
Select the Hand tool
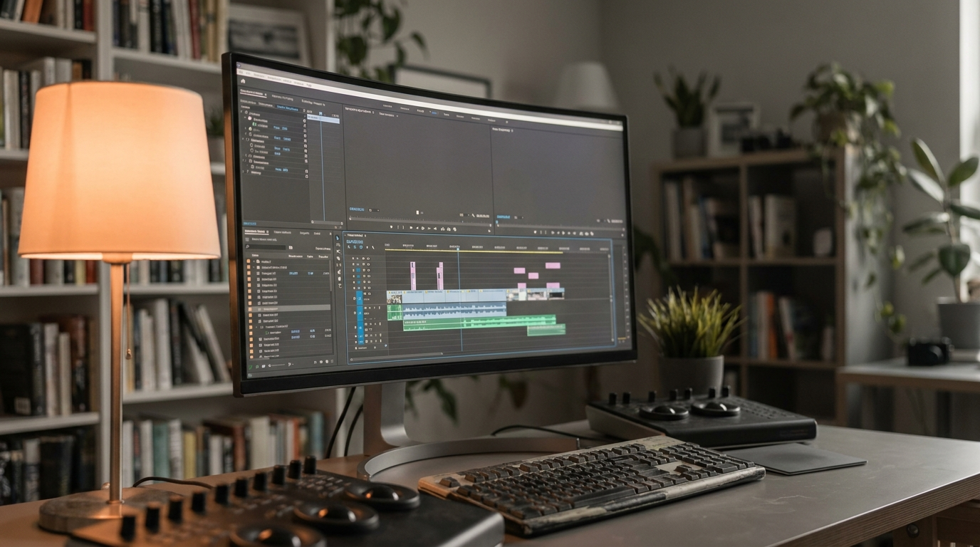click(339, 278)
